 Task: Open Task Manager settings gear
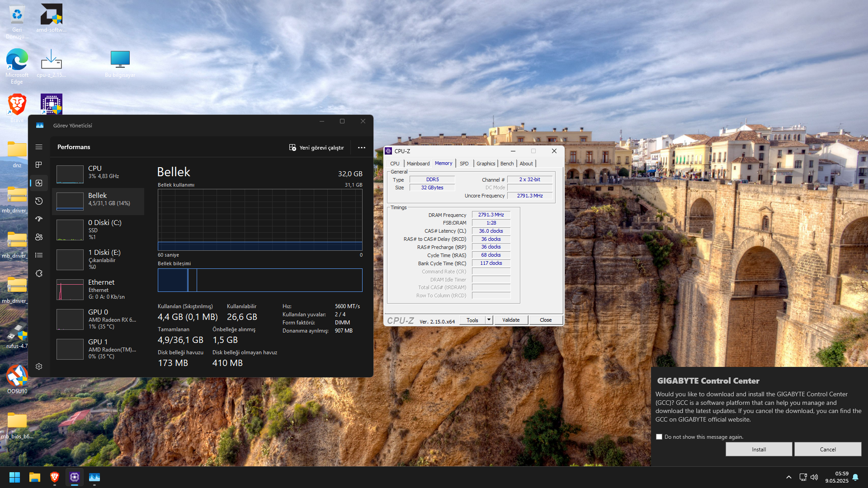point(39,366)
